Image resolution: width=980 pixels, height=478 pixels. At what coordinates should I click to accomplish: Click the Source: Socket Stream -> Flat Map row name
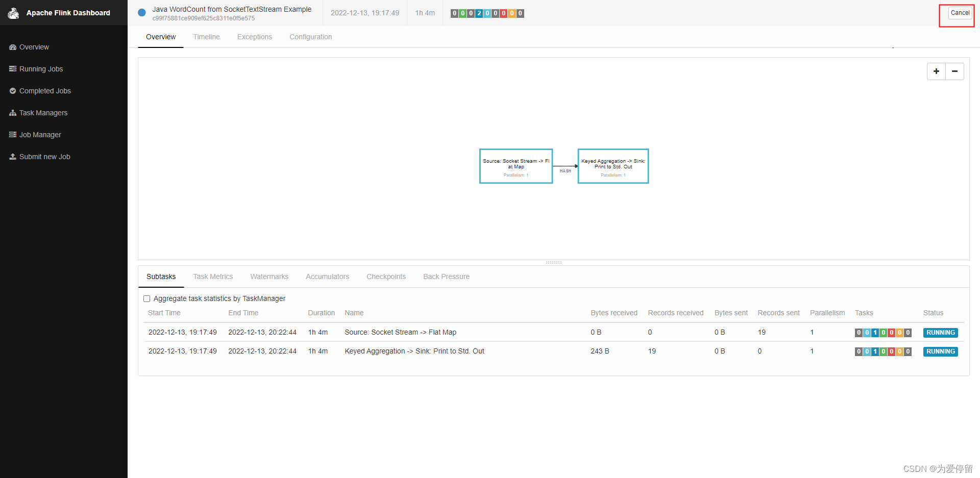[x=400, y=332]
